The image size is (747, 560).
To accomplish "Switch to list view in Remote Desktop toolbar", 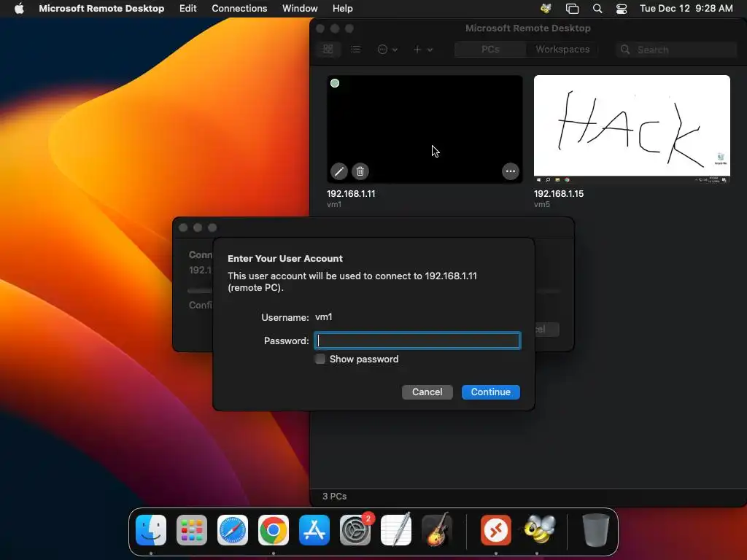I will tap(355, 49).
